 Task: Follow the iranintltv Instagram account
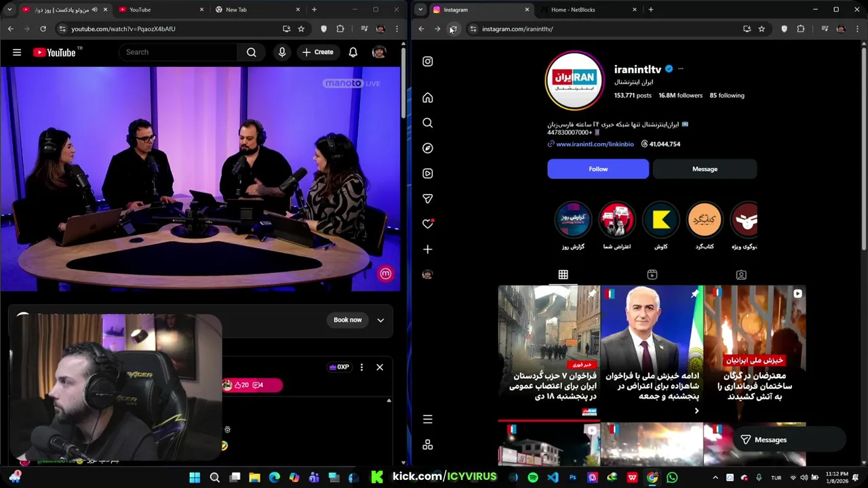coord(598,169)
